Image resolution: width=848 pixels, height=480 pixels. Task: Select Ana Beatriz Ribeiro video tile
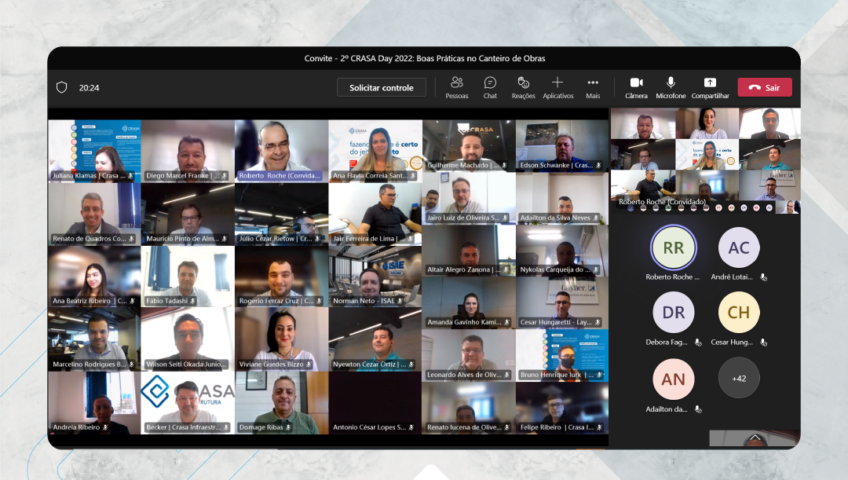click(95, 277)
